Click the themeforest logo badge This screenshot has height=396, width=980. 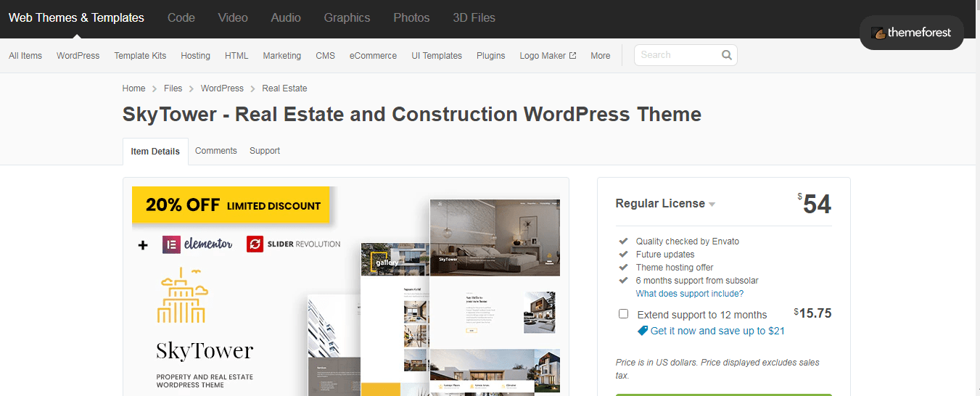tap(912, 33)
